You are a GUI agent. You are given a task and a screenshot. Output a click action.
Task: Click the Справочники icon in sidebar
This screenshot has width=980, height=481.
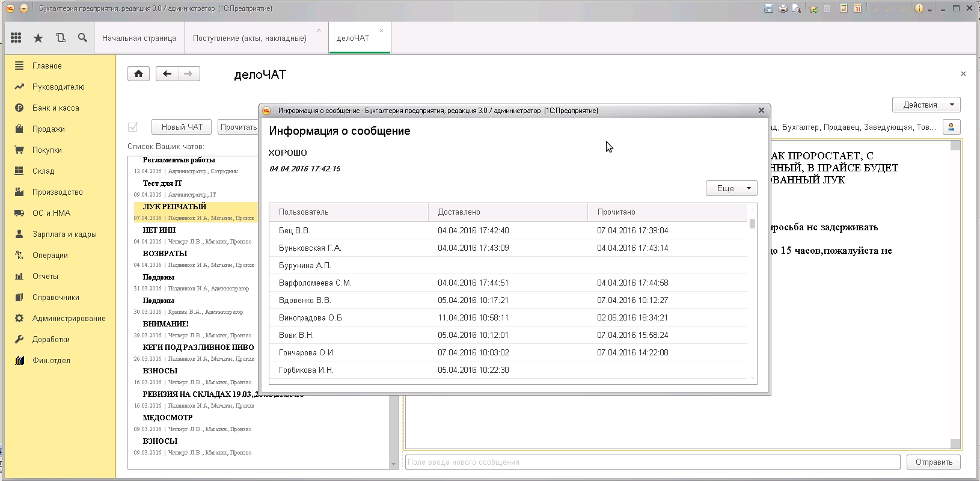(19, 297)
